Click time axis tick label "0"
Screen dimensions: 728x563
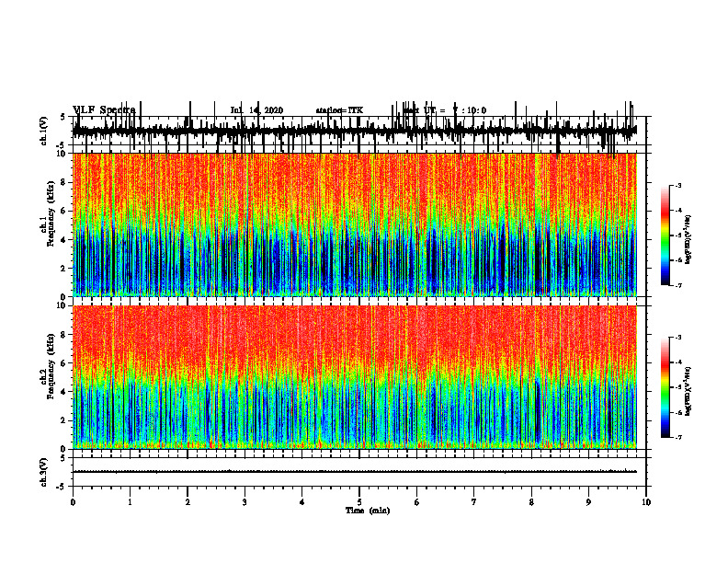[73, 502]
